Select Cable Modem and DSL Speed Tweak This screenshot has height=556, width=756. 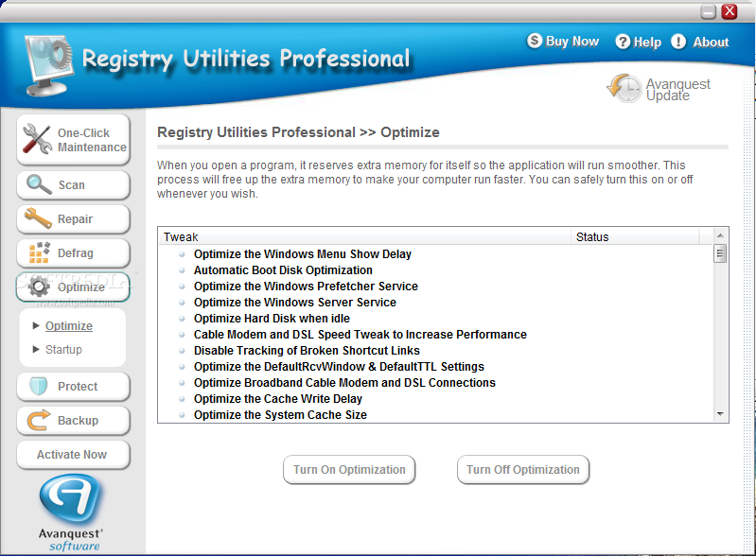360,335
